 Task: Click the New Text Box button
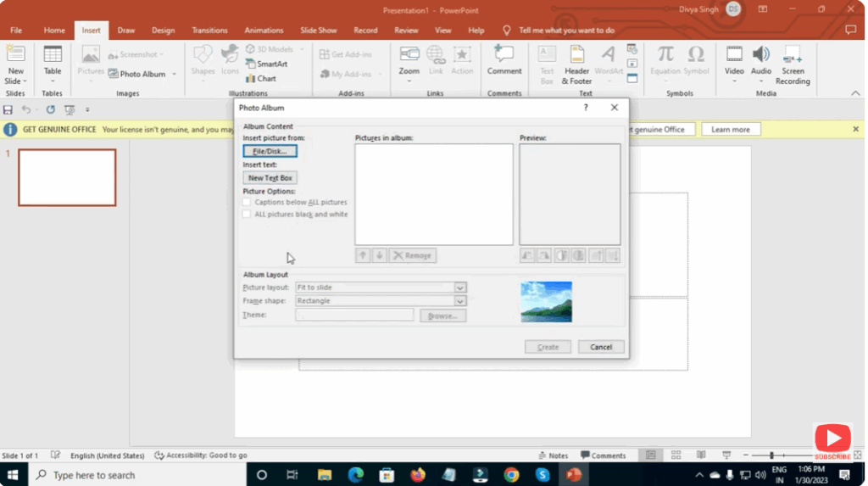270,178
